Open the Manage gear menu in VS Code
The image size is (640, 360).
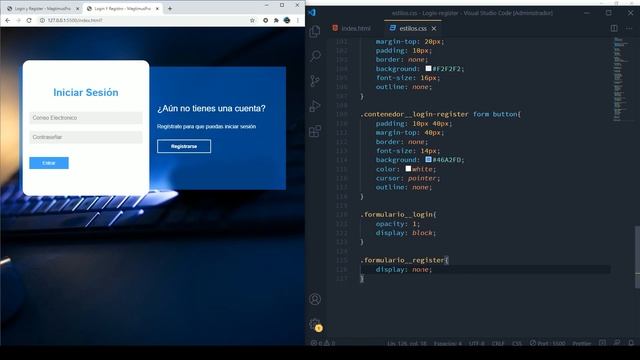[x=315, y=325]
